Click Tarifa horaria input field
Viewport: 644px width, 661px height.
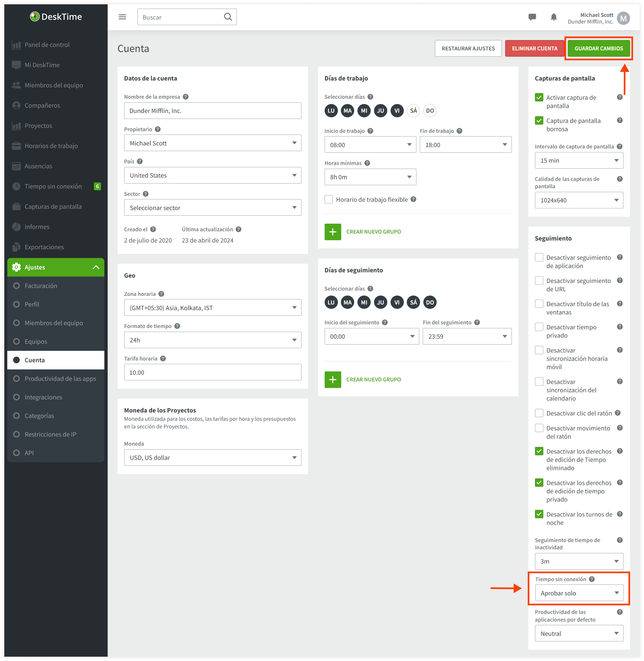click(x=213, y=372)
